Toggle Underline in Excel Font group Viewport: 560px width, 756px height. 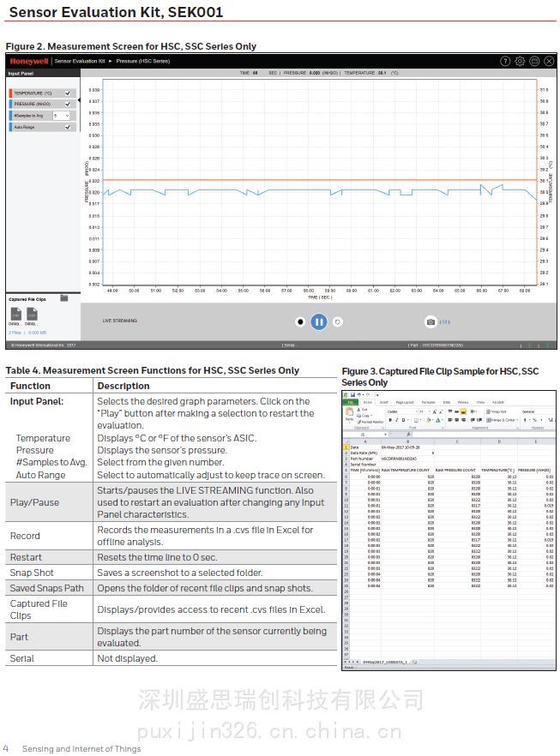click(x=403, y=420)
